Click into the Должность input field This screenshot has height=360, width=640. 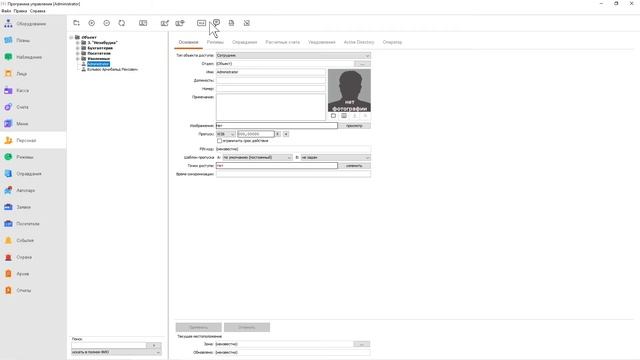tap(271, 80)
